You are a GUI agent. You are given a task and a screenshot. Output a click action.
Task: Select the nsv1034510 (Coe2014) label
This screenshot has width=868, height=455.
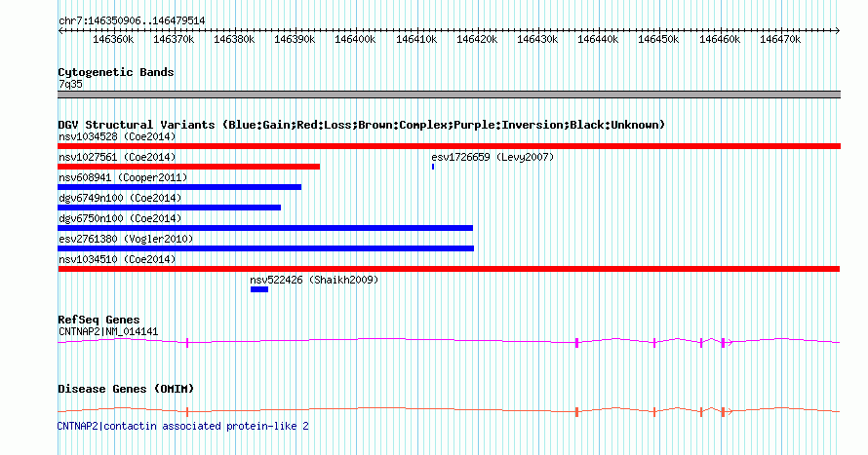pyautogui.click(x=117, y=260)
